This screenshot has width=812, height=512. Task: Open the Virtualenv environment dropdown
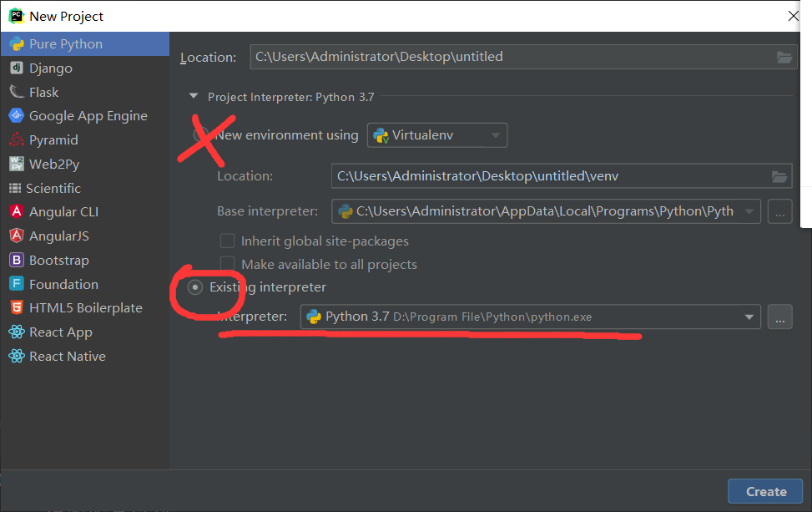click(437, 135)
